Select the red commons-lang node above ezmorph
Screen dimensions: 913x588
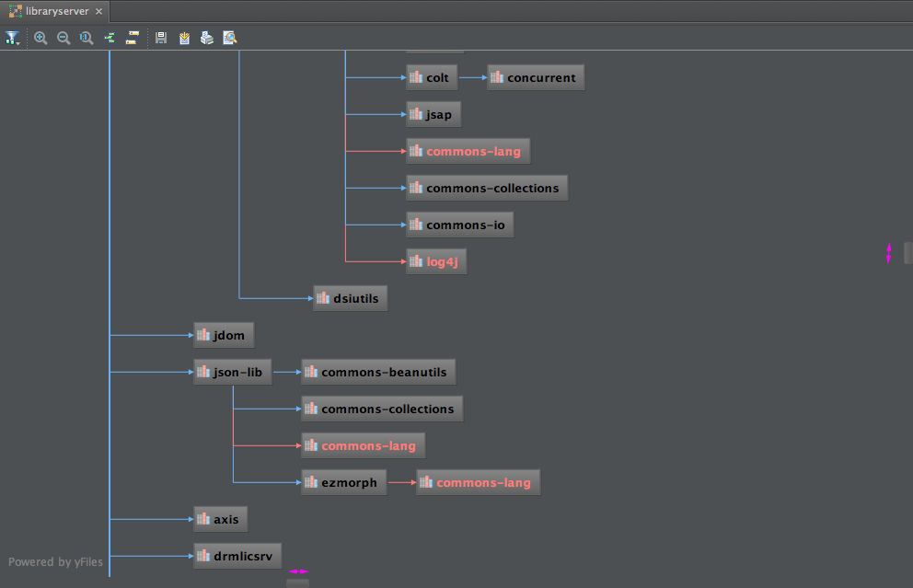pos(364,445)
